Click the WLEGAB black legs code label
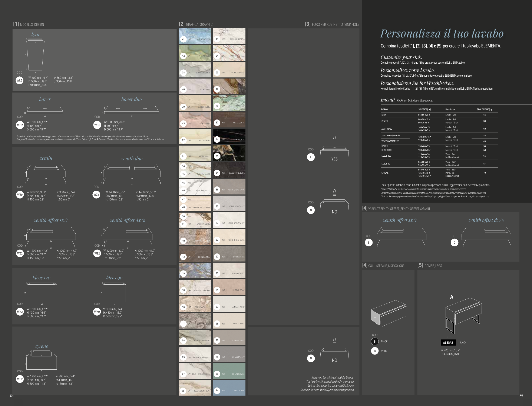The image size is (532, 406). click(448, 342)
